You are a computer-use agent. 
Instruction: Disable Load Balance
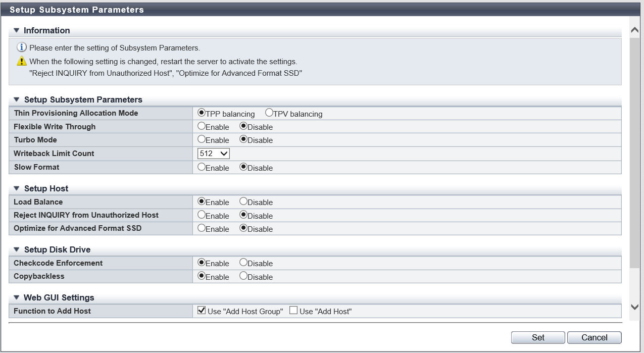(x=243, y=201)
